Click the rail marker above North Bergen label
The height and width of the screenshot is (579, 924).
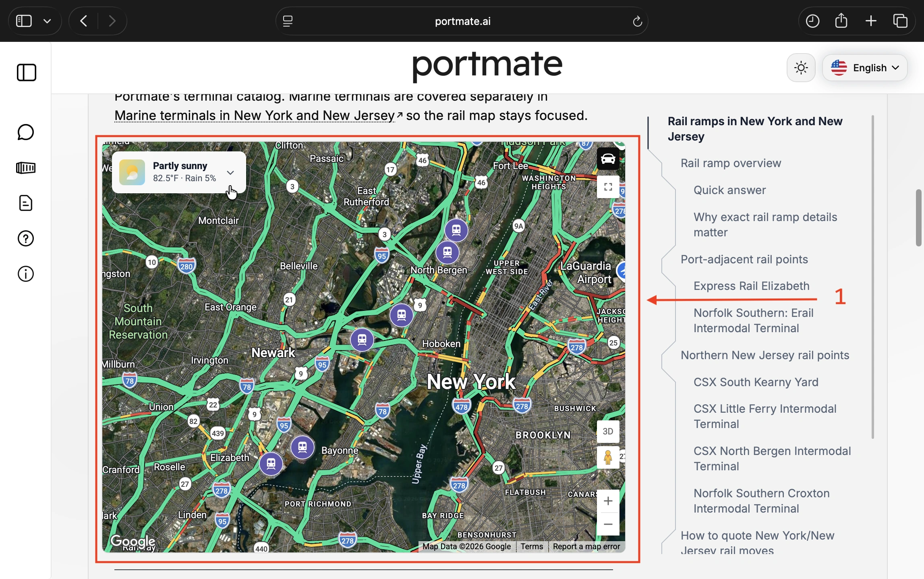click(447, 252)
